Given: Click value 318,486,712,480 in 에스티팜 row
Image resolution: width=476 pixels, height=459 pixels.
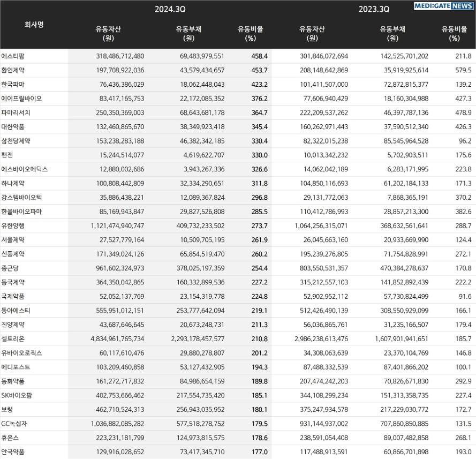Looking at the screenshot, I should click(x=120, y=56).
